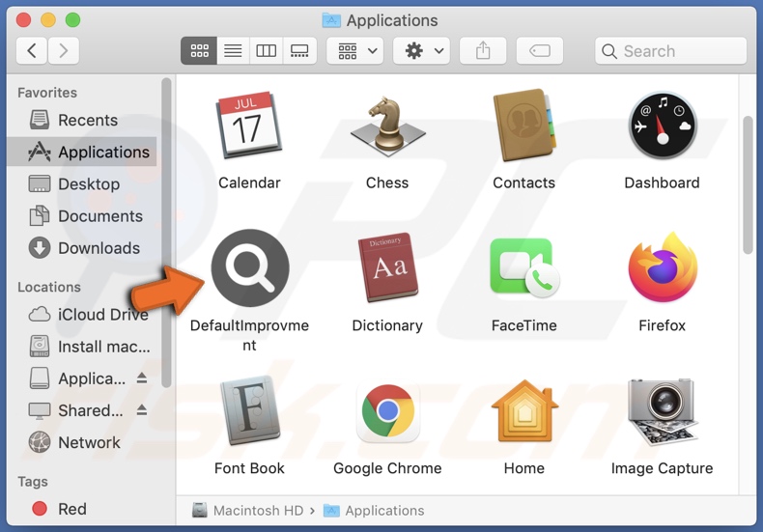Select the Contacts app icon
This screenshot has width=763, height=532.
coord(524,125)
